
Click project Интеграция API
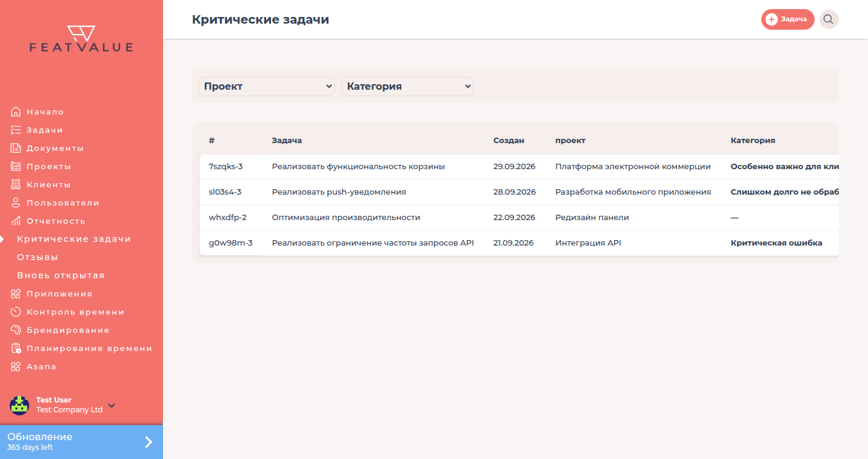point(588,243)
